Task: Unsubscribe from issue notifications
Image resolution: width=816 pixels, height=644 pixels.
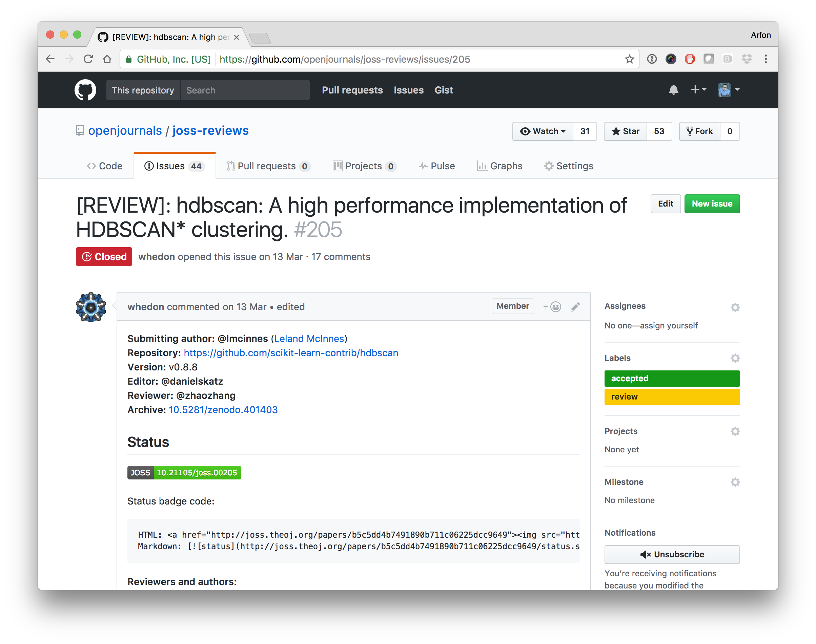Action: click(672, 554)
